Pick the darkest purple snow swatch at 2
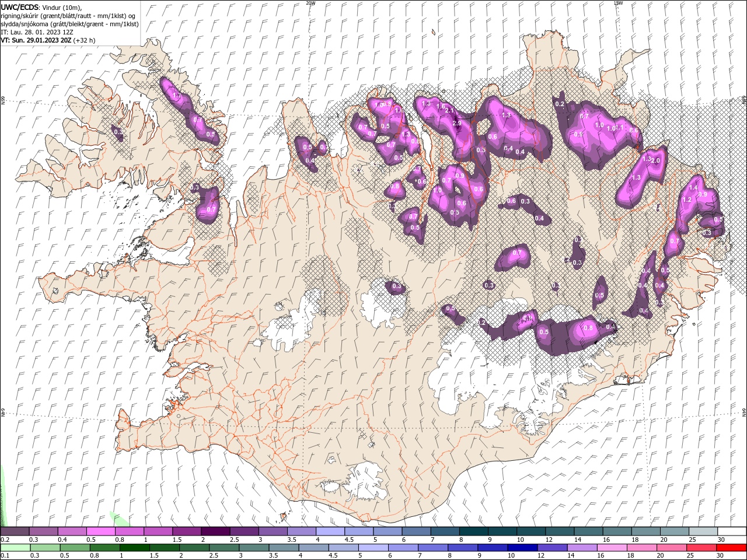The height and width of the screenshot is (560, 747). 215,531
